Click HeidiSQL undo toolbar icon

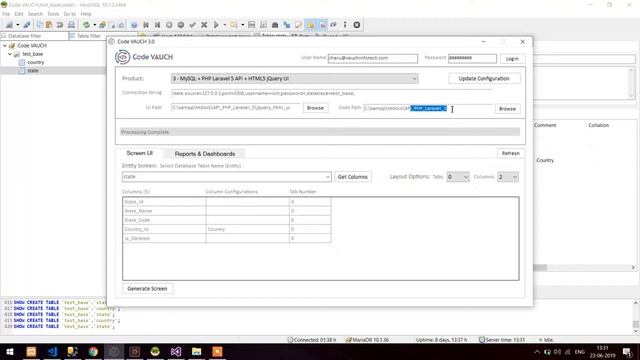[x=60, y=25]
